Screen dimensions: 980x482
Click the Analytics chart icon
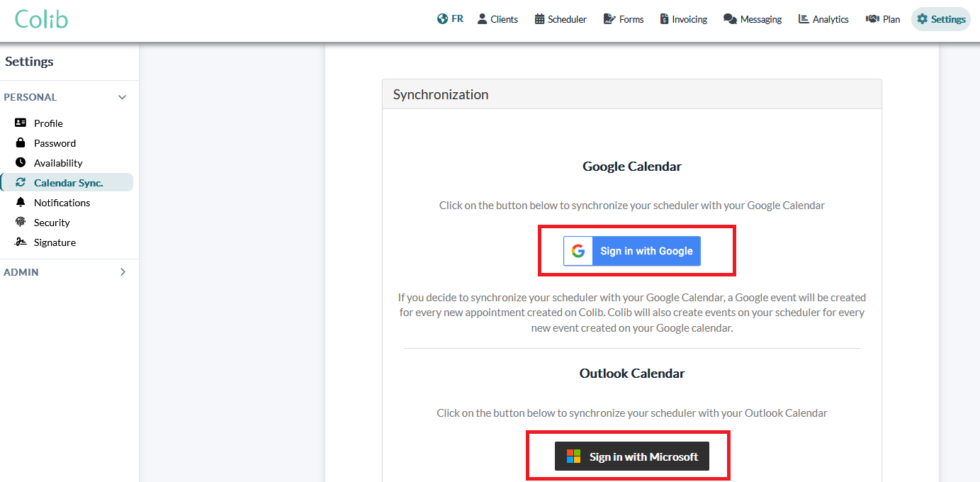(x=804, y=19)
